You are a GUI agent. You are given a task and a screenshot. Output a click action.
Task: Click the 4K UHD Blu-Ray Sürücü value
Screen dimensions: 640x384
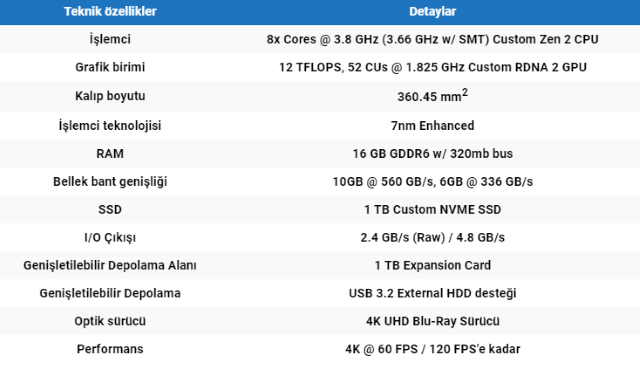[x=432, y=321]
